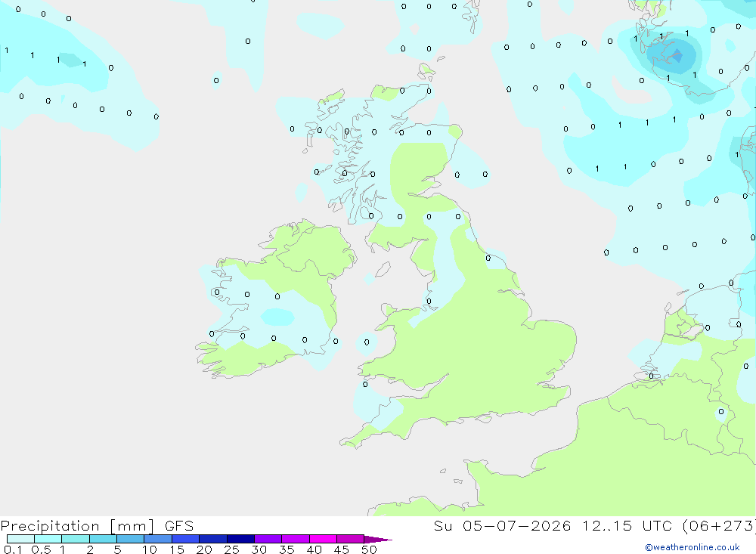Viewport: 756px width, 554px height.
Task: Choose the 10–15 mm legend color swatch
Action: point(158,539)
